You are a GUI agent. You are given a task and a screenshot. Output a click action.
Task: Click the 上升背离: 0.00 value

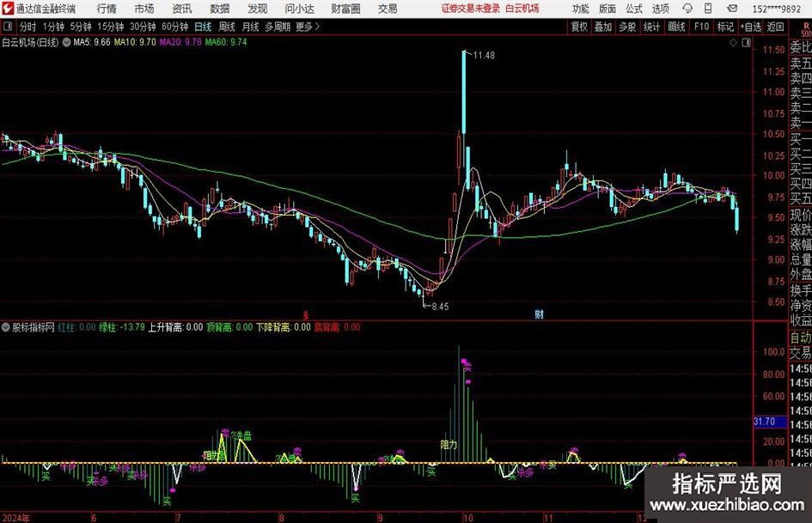click(175, 327)
